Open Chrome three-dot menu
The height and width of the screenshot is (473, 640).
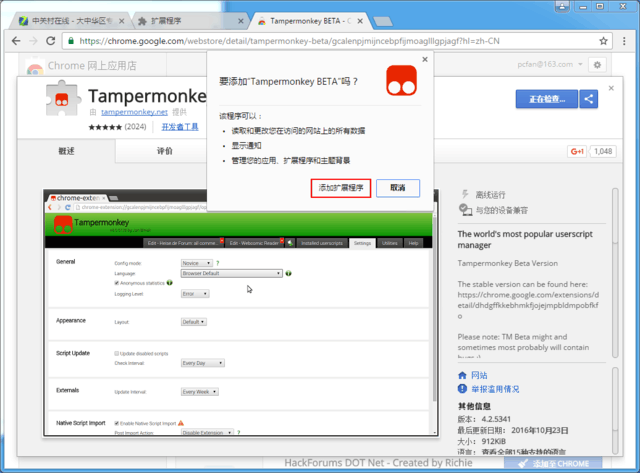[x=624, y=41]
